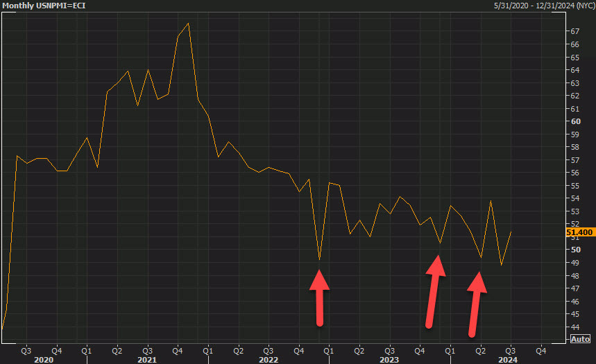Click the Q3 label above year 2021
The height and width of the screenshot is (364, 596).
[148, 351]
